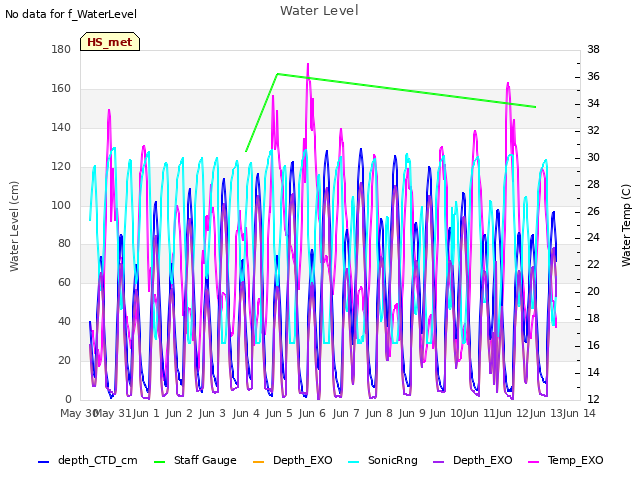
Task: Click the purple Depth_EXO legend swatch
Action: click(438, 462)
